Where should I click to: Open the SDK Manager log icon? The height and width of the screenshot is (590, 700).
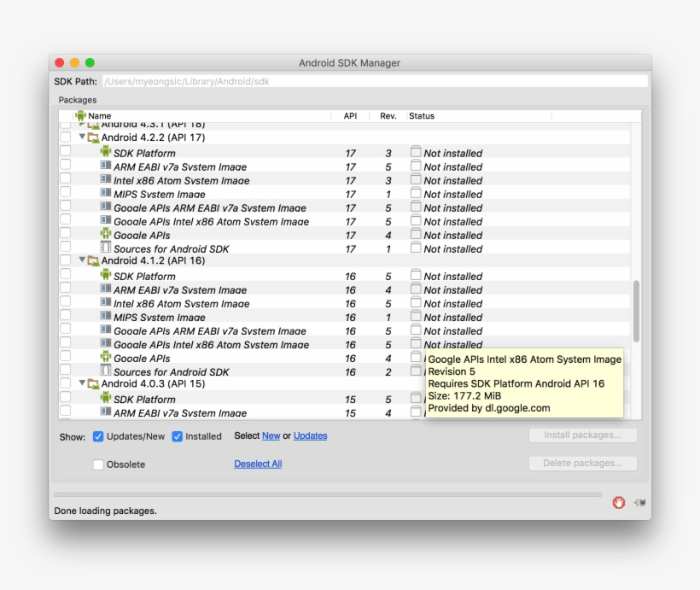point(639,502)
